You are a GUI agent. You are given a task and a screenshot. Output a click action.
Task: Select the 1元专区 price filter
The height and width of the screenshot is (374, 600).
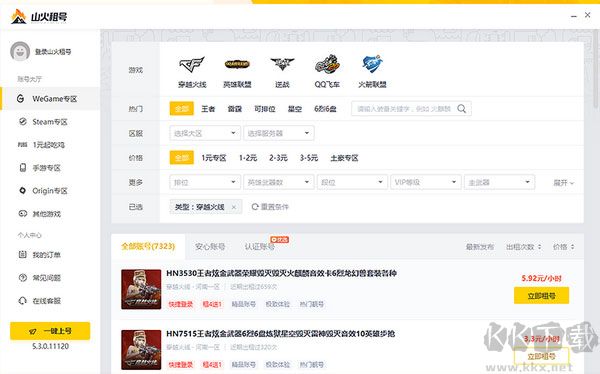pyautogui.click(x=214, y=158)
